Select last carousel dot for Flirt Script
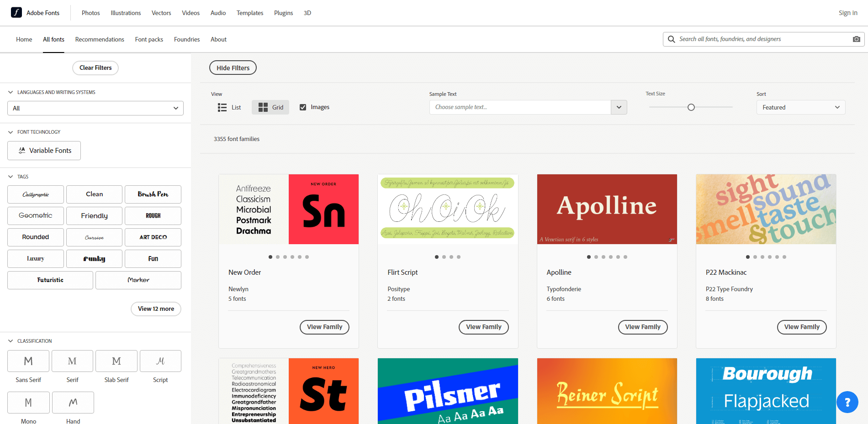This screenshot has width=868, height=424. click(x=459, y=257)
